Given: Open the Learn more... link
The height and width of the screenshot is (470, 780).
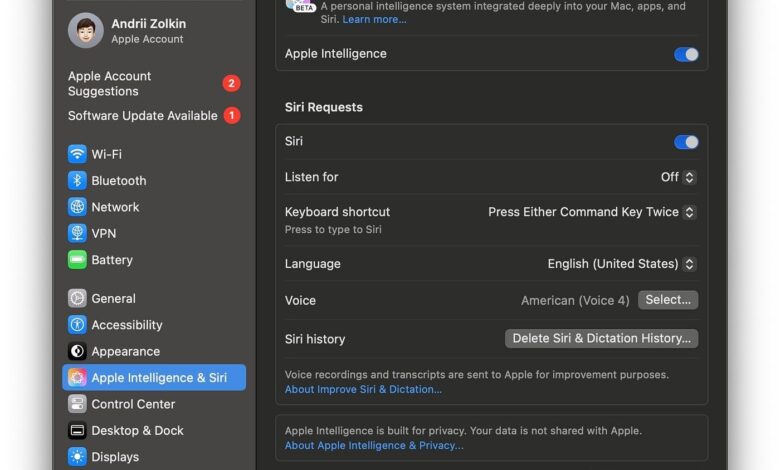Looking at the screenshot, I should pos(374,19).
